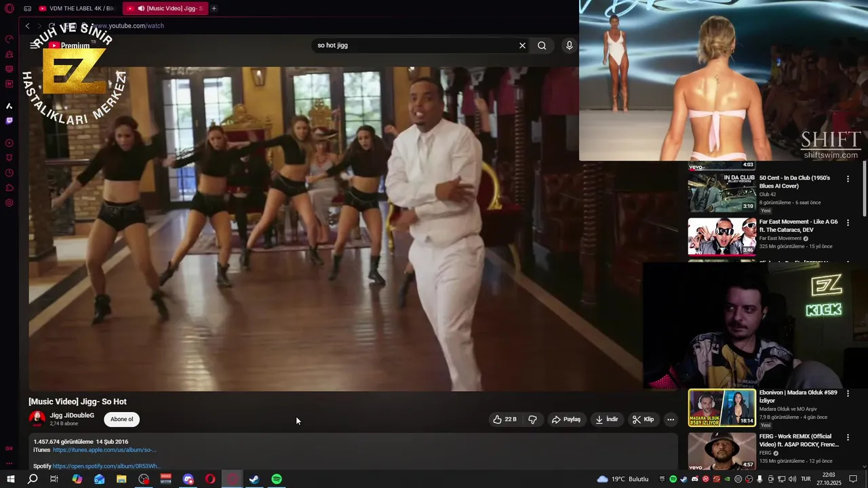The image size is (868, 488).
Task: Like the video (22 B thumbs up)
Action: 505,420
